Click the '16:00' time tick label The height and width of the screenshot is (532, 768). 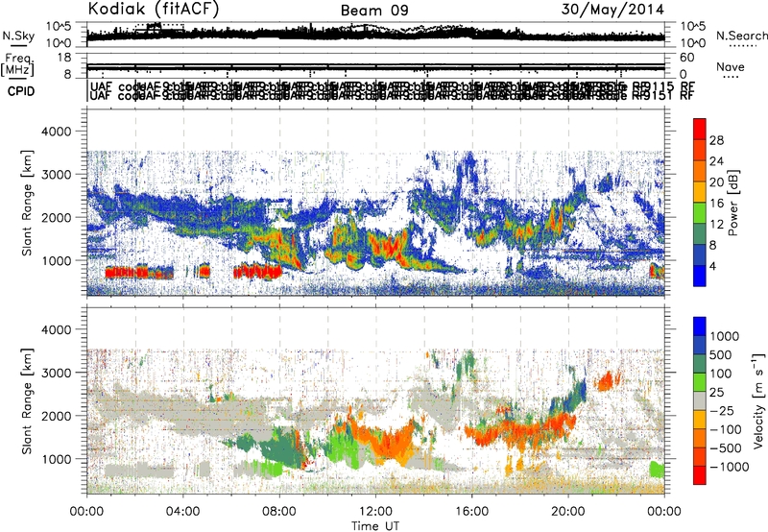click(x=471, y=512)
